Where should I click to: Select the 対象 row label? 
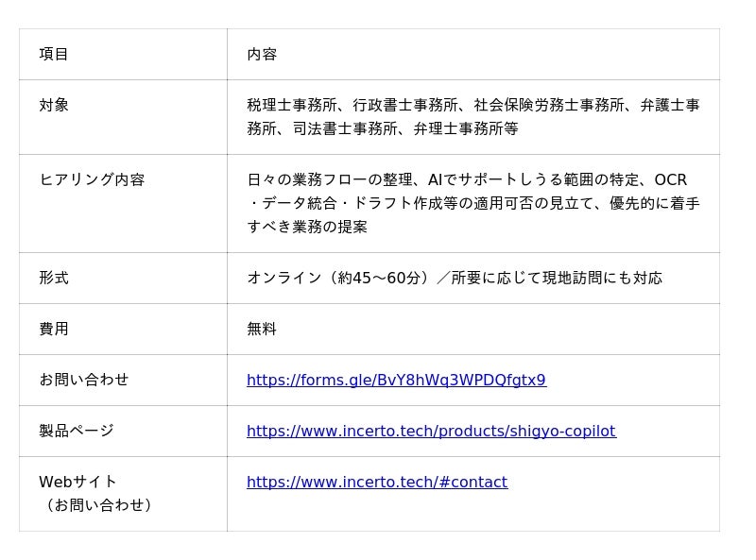click(x=54, y=106)
